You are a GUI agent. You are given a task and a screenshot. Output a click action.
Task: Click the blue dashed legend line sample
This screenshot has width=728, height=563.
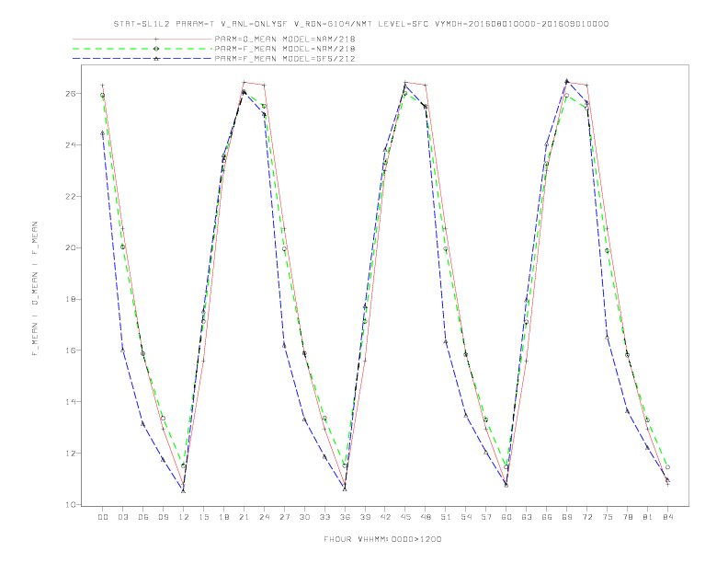[142, 59]
